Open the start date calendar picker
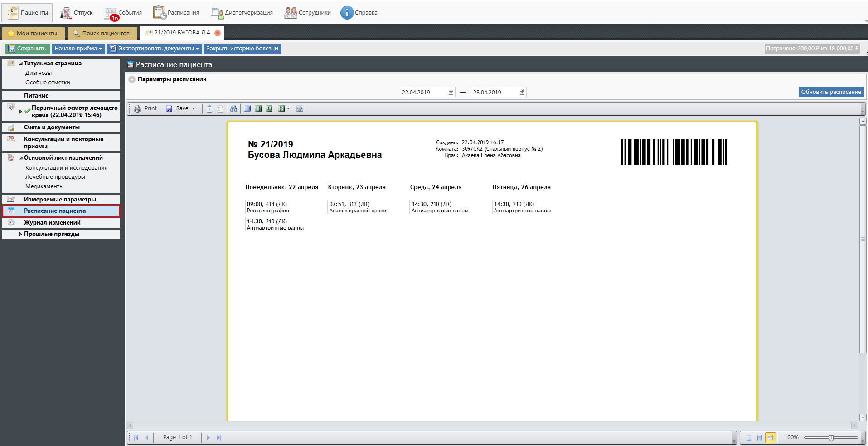 [451, 92]
